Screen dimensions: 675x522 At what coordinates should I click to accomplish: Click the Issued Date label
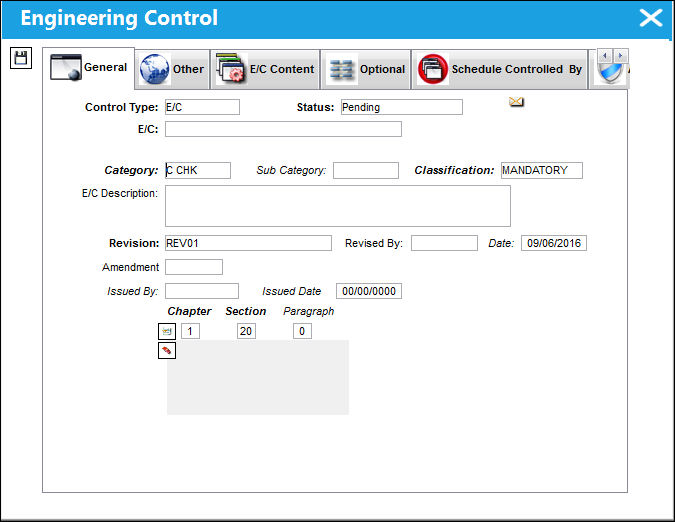291,291
